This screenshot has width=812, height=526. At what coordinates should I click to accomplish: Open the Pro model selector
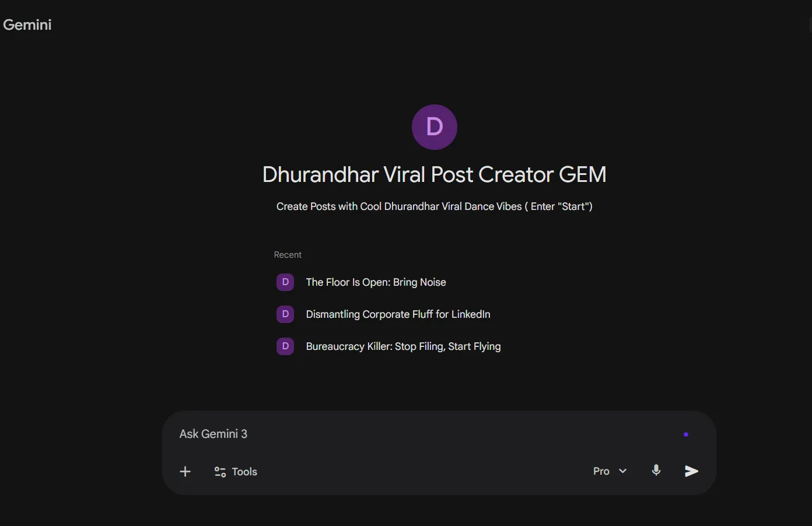(601, 471)
